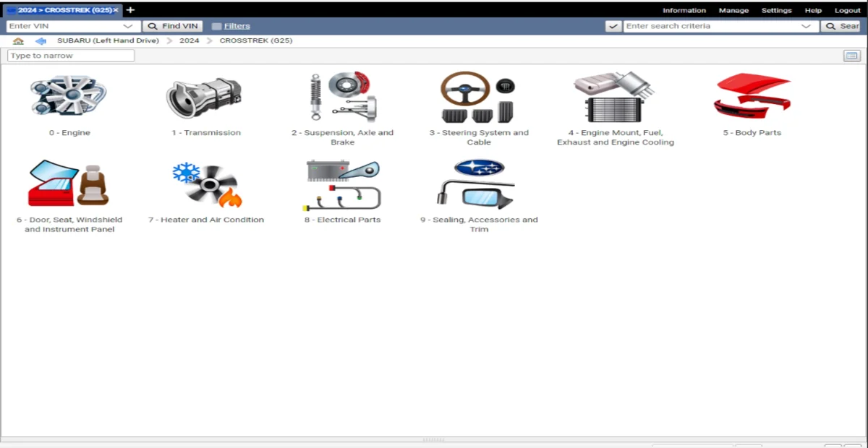Open the 8 - Electrical Parts icon

pos(343,184)
